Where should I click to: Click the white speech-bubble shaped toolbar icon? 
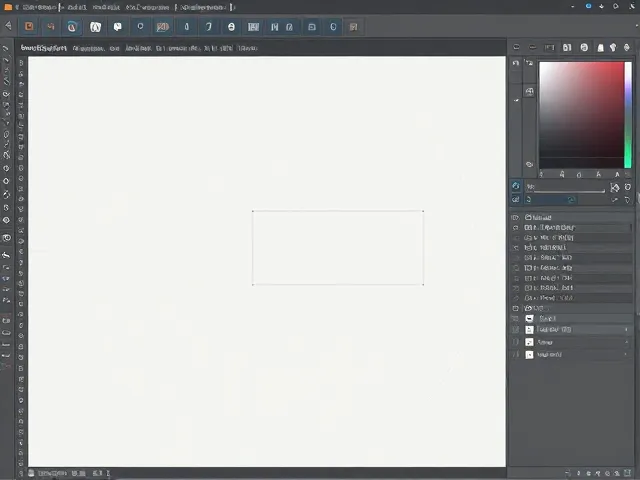(x=118, y=27)
